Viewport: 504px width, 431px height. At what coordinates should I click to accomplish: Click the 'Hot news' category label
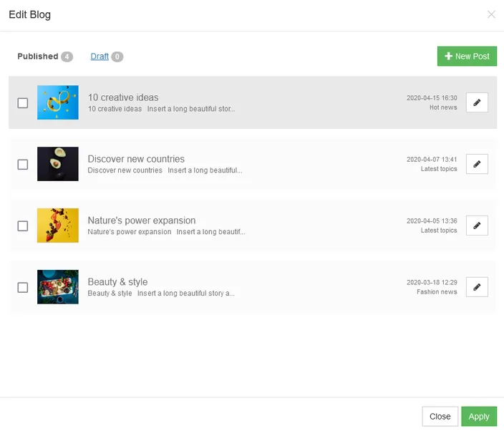pyautogui.click(x=443, y=107)
